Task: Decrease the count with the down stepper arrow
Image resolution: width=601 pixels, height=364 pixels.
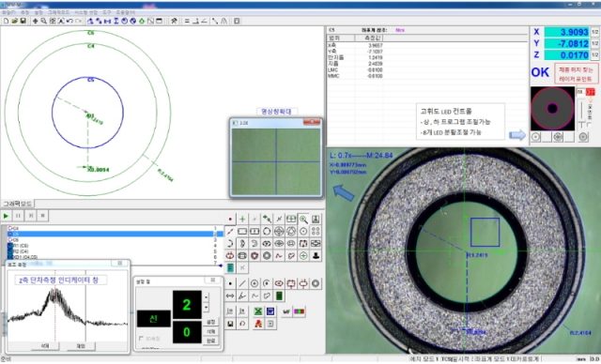Action: coord(207,307)
